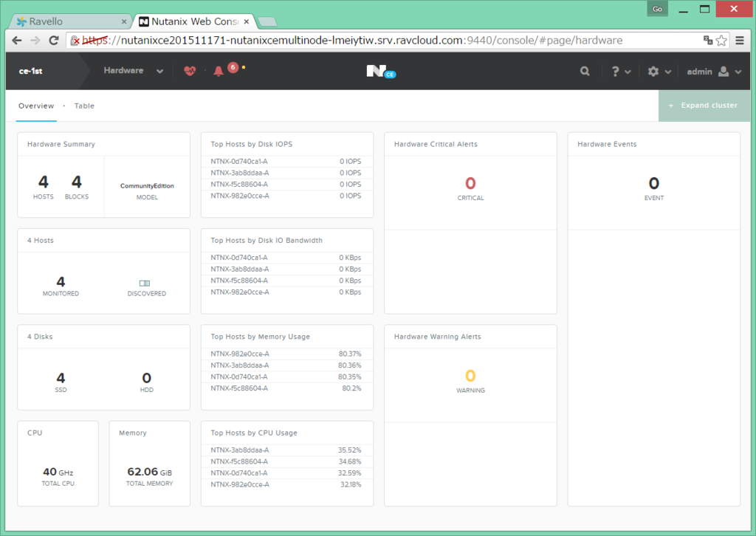Click the 35.52% CPU usage value

349,450
